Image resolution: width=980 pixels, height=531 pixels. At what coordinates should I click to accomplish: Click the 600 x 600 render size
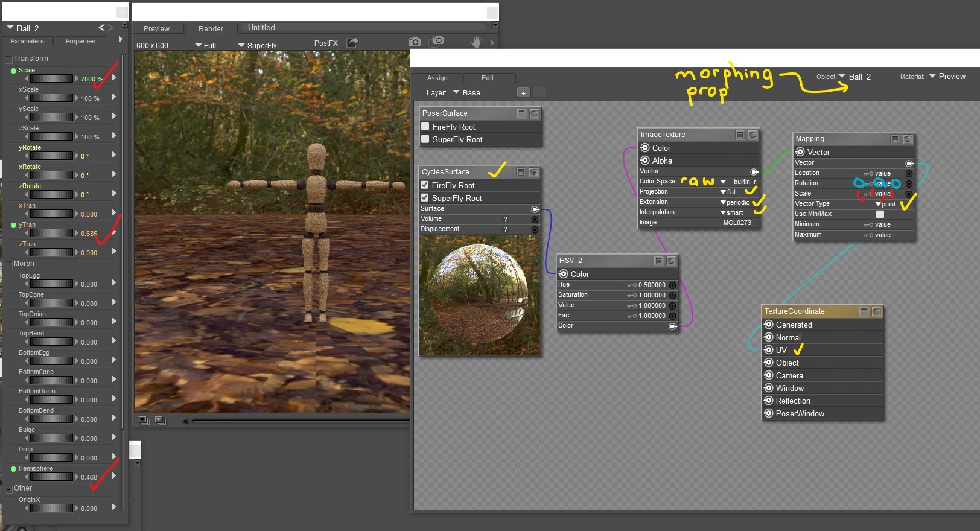154,46
